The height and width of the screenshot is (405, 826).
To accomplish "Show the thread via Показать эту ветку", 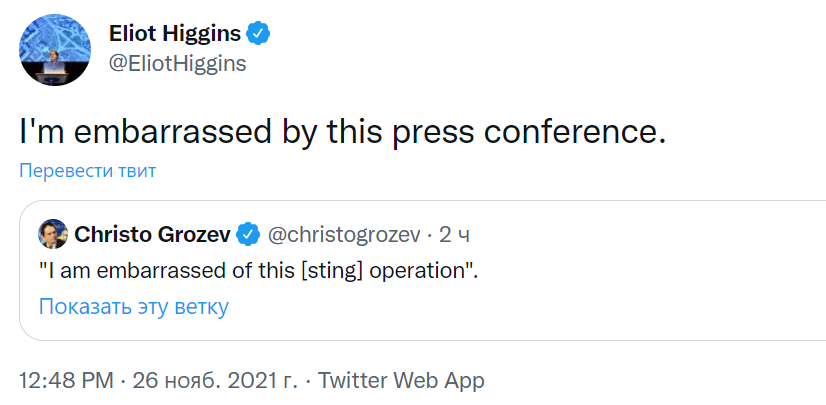I will point(134,306).
